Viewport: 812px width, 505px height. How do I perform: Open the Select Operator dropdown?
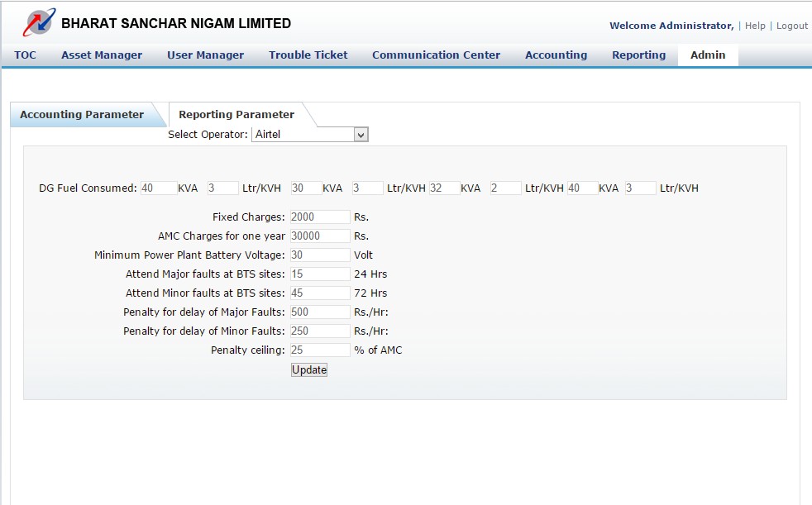pos(310,134)
